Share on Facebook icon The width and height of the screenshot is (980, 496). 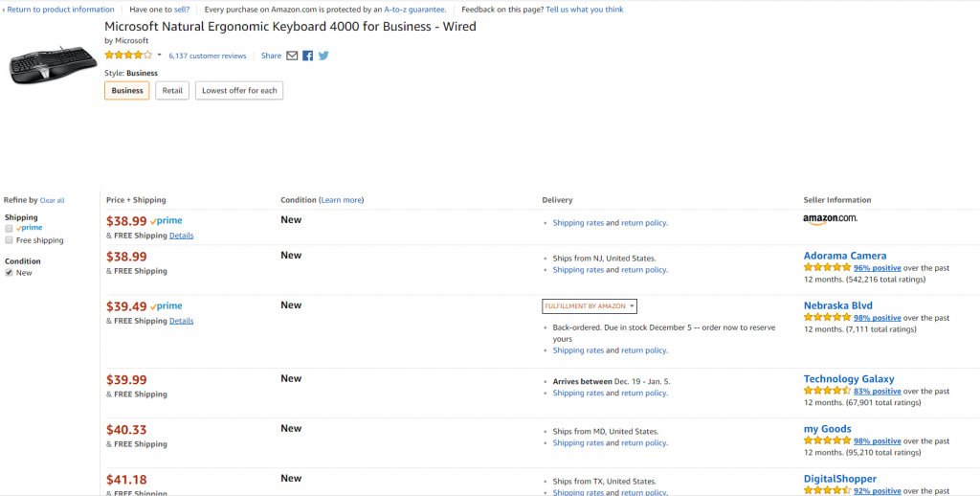307,56
